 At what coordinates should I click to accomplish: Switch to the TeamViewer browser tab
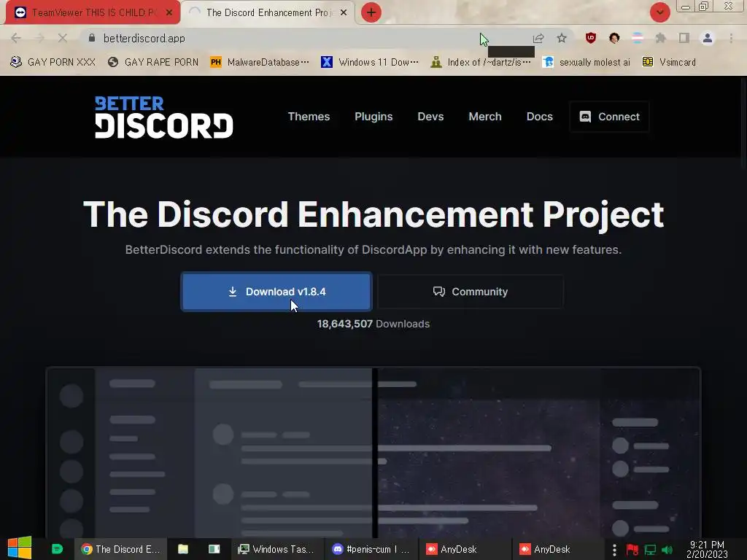[93, 12]
